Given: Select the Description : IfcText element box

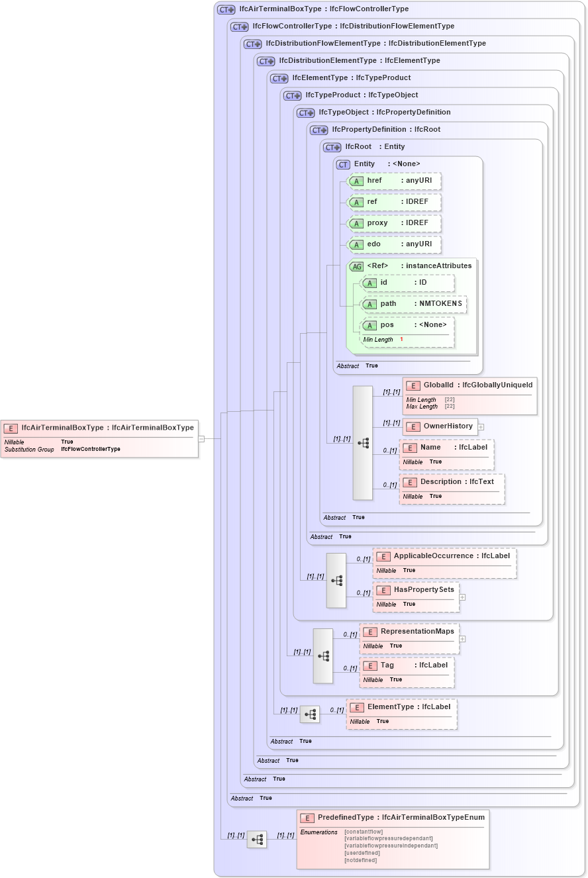Looking at the screenshot, I should pos(452,489).
